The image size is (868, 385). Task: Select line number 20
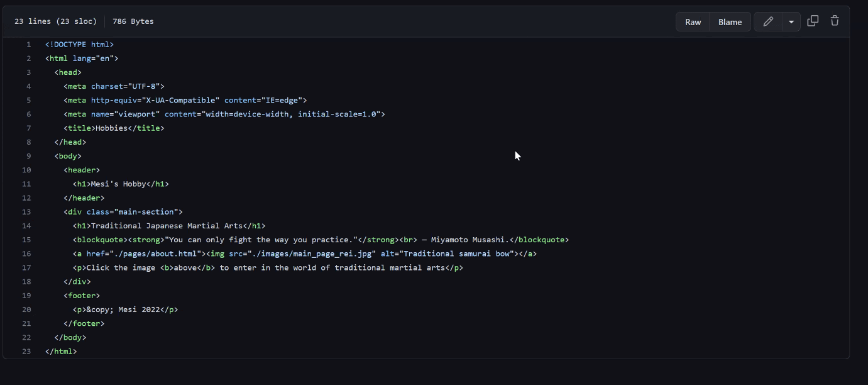coord(26,310)
